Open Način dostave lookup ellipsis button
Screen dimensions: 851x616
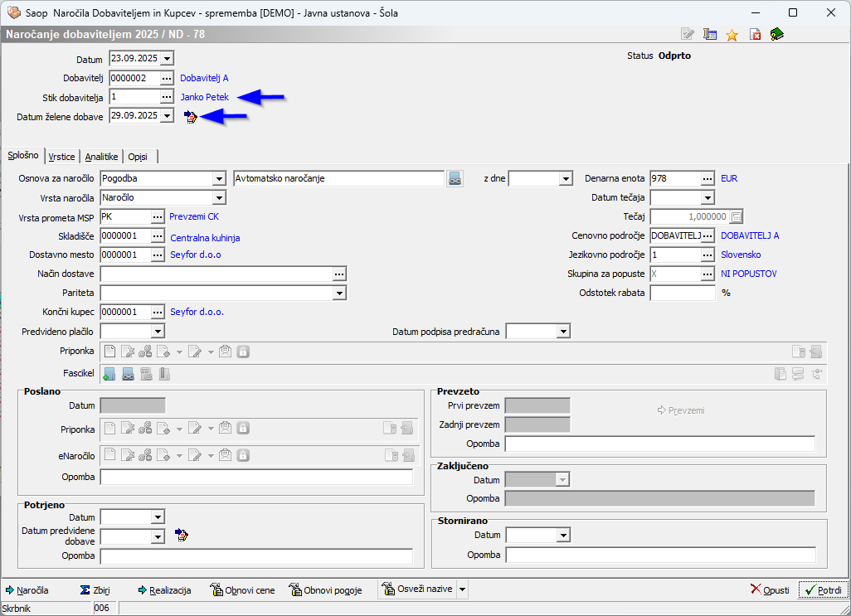[339, 274]
